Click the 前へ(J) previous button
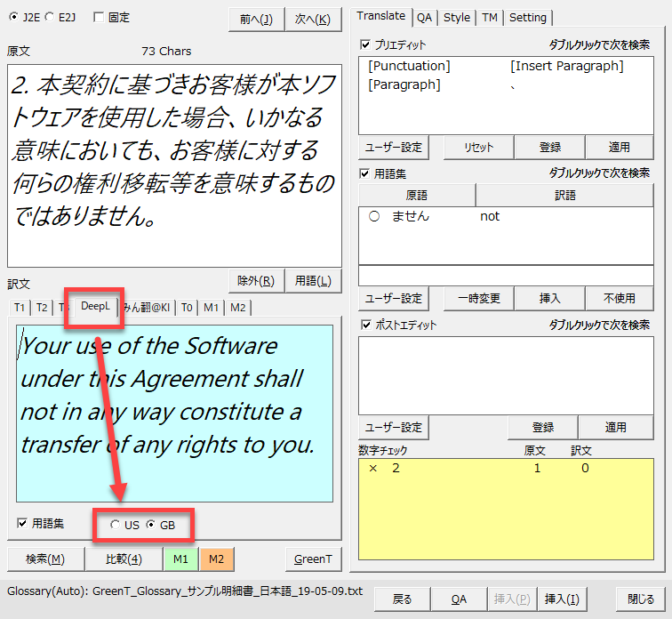The width and height of the screenshot is (672, 619). pyautogui.click(x=256, y=19)
